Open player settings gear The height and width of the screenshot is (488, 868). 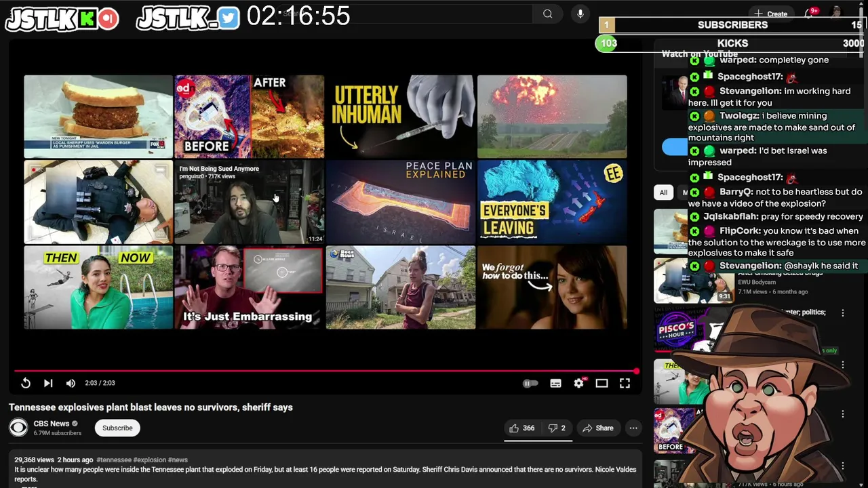pos(578,383)
